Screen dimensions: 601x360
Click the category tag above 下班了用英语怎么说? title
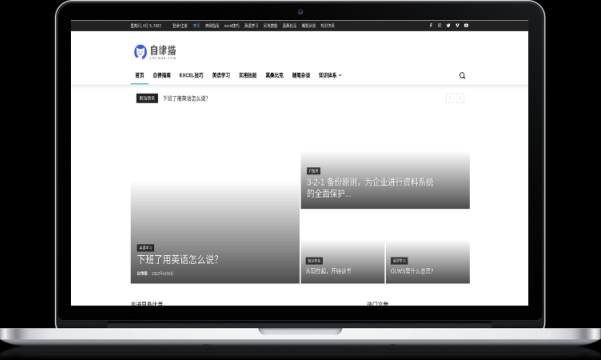coord(146,248)
